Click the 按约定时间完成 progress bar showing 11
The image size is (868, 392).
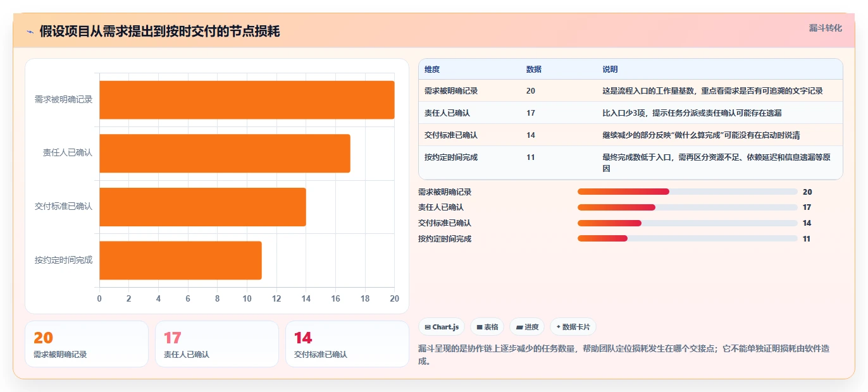pos(687,239)
